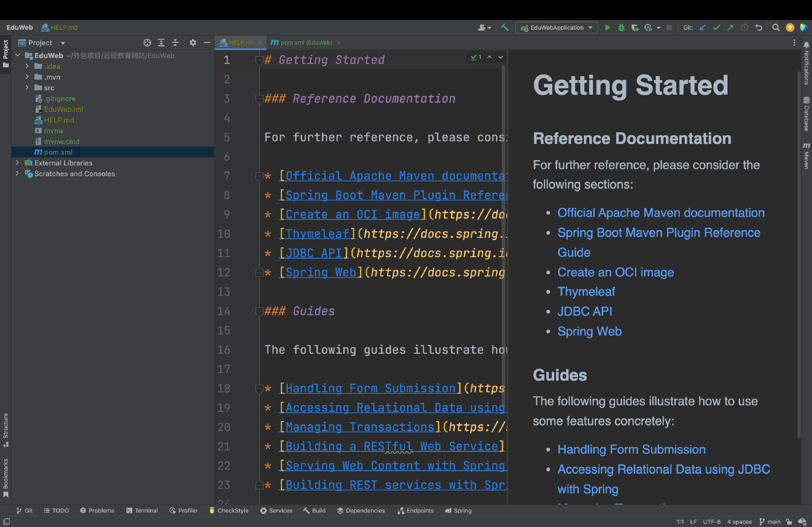Expand Scratches and Consoles node
812x527 pixels.
(x=18, y=173)
